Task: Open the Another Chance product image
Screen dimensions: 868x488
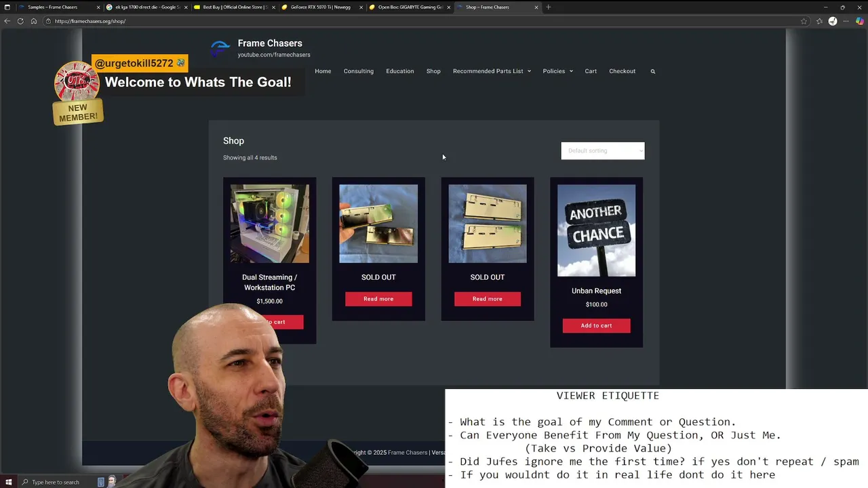Action: pyautogui.click(x=596, y=230)
